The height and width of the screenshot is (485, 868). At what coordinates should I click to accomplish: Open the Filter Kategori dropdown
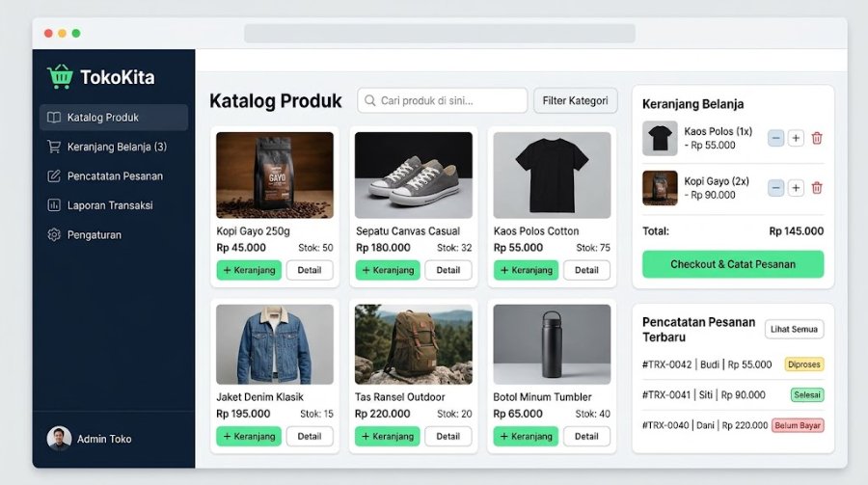tap(575, 101)
